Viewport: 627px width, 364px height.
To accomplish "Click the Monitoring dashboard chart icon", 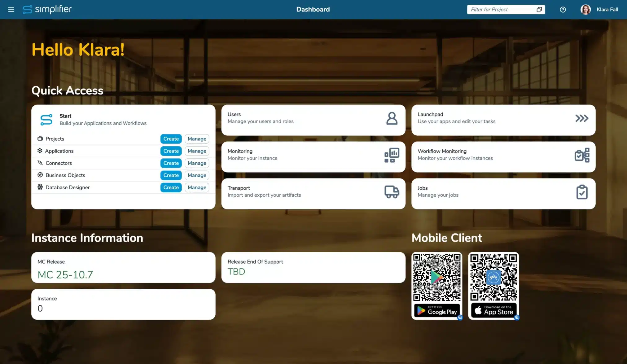I will (x=392, y=155).
